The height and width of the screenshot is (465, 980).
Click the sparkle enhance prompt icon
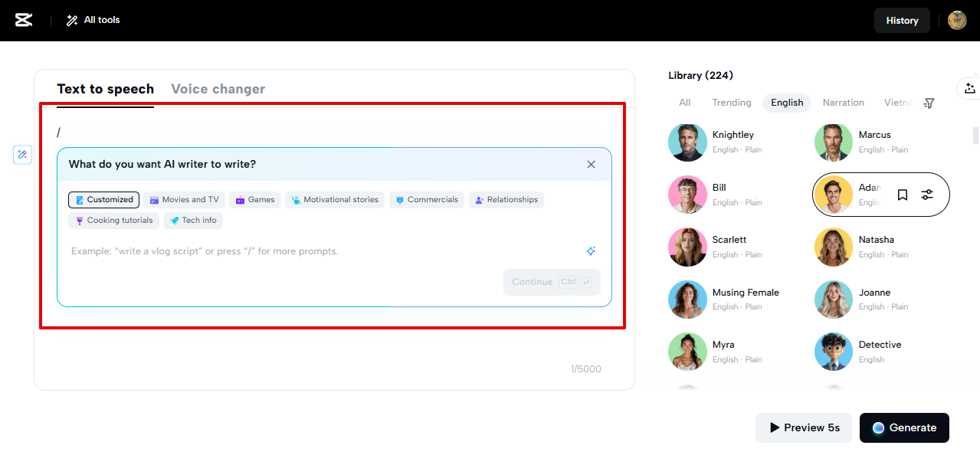[591, 251]
